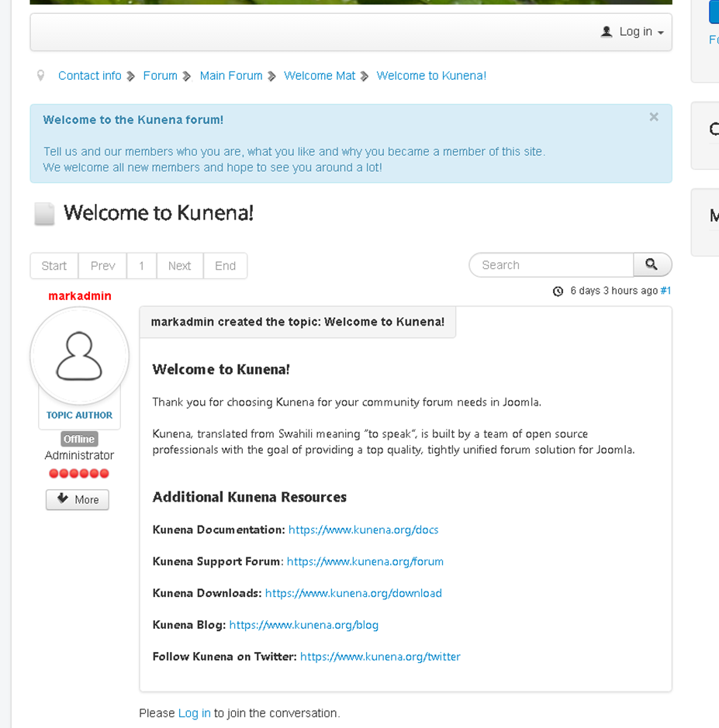This screenshot has height=728, width=719.
Task: Navigate to the Contact info breadcrumb
Action: pos(90,76)
